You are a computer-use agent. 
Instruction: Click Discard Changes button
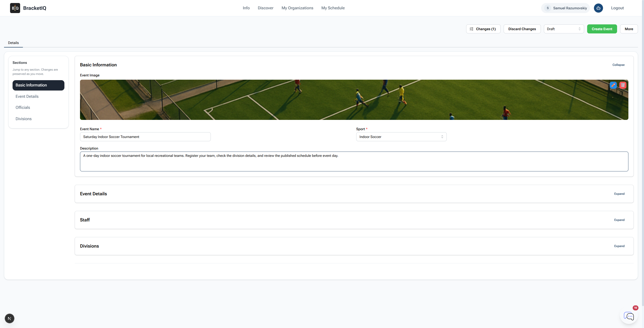[x=522, y=29]
